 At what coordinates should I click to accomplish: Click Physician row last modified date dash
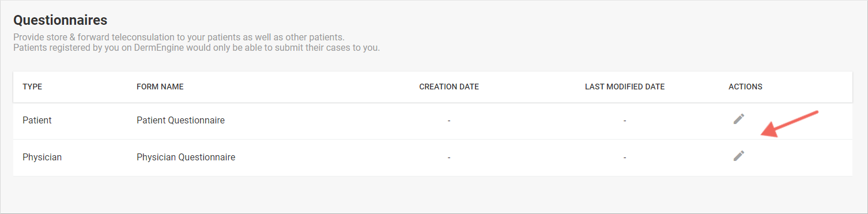click(x=625, y=157)
